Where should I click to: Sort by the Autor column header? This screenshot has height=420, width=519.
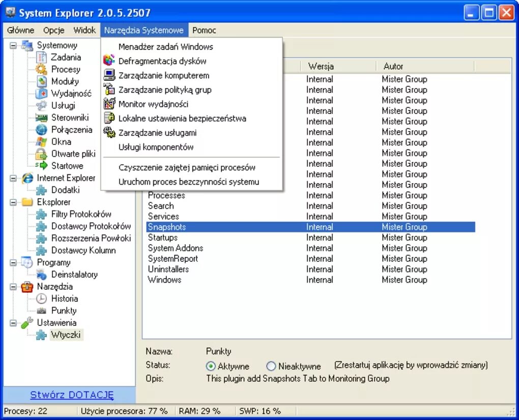[x=425, y=66]
